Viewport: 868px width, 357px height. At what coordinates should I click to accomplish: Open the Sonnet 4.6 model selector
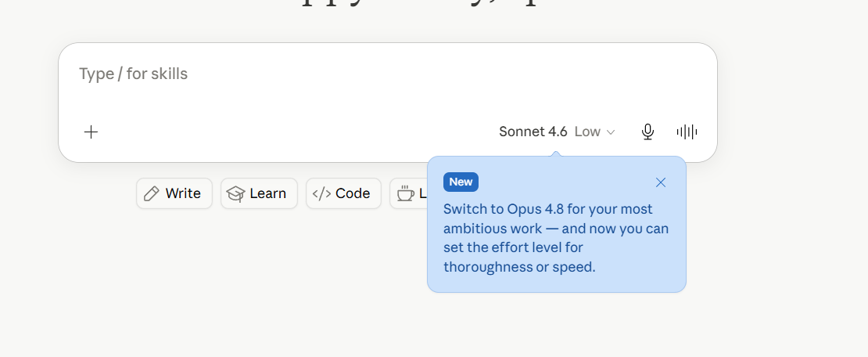pos(533,132)
